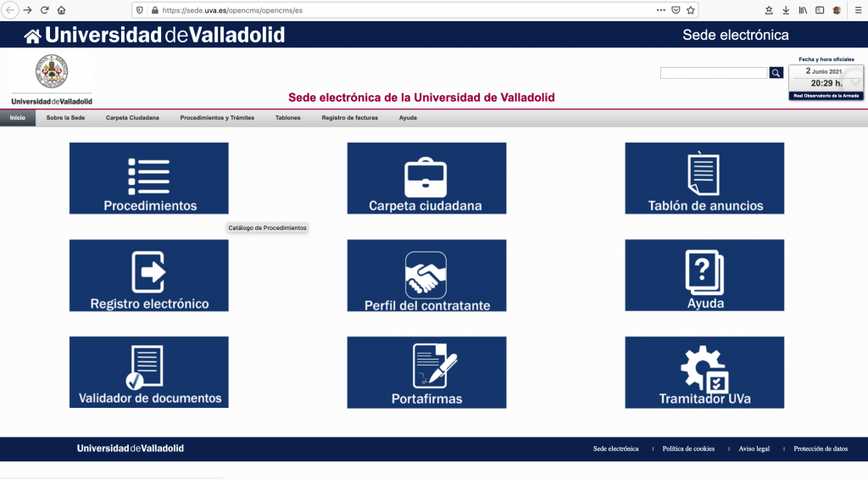868x480 pixels.
Task: Open the Tablones menu item
Action: 288,117
